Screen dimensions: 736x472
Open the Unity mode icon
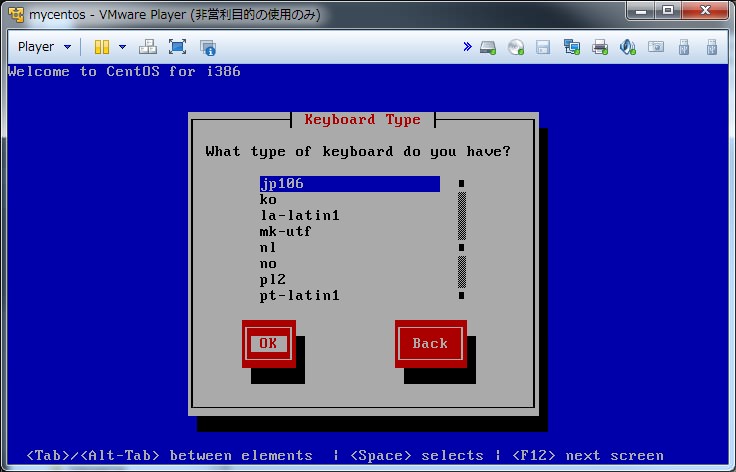tap(208, 47)
